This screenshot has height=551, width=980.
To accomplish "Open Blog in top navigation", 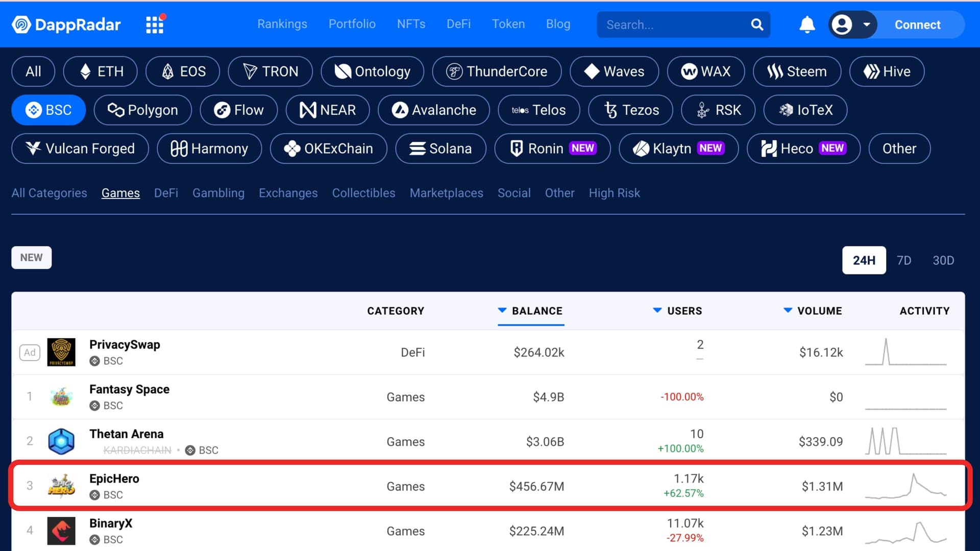I will [558, 24].
